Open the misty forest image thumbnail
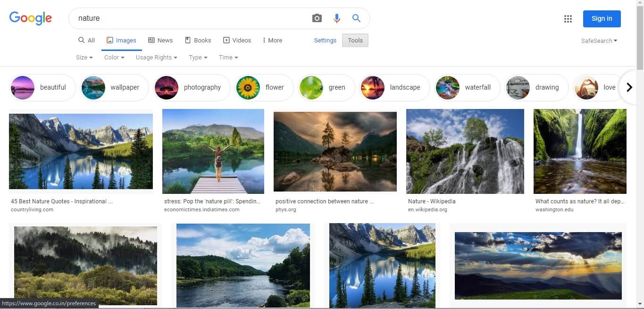Viewport: 644px width, 309px height. (x=85, y=266)
